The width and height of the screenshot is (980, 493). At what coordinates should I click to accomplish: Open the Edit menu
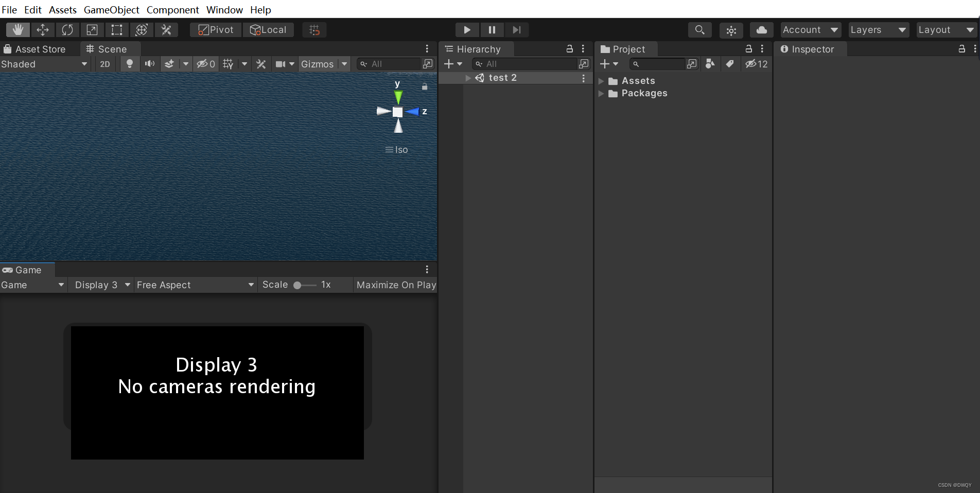tap(33, 10)
